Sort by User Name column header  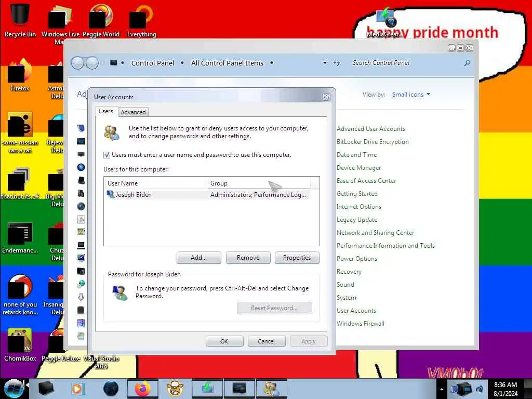pos(156,183)
